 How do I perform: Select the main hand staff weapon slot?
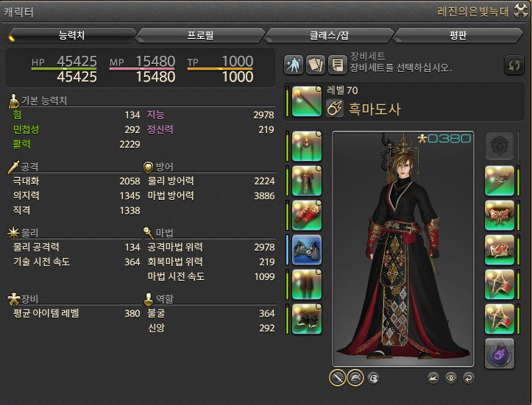pos(307,101)
